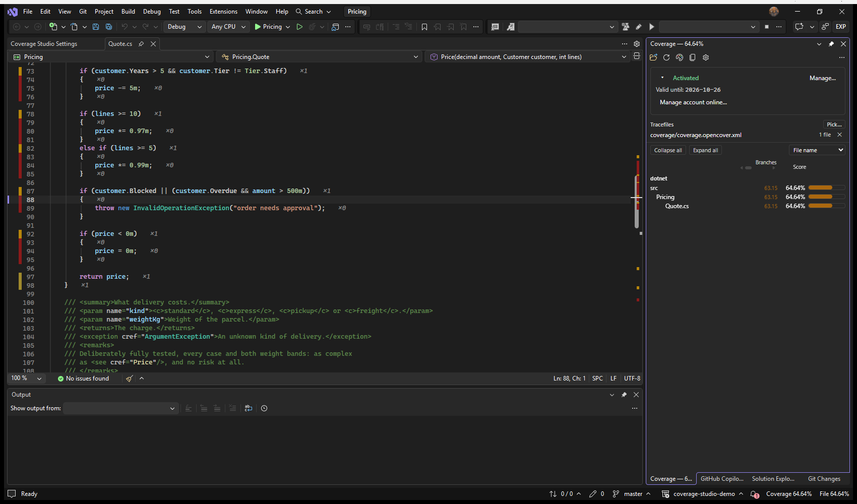This screenshot has width=857, height=504.
Task: Open the zoom 100 % dropdown
Action: [27, 379]
